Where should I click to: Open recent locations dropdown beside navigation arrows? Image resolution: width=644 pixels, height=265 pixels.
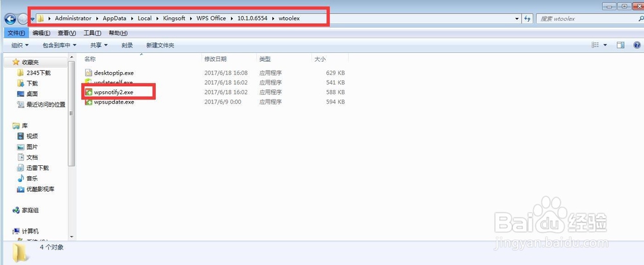[32, 19]
